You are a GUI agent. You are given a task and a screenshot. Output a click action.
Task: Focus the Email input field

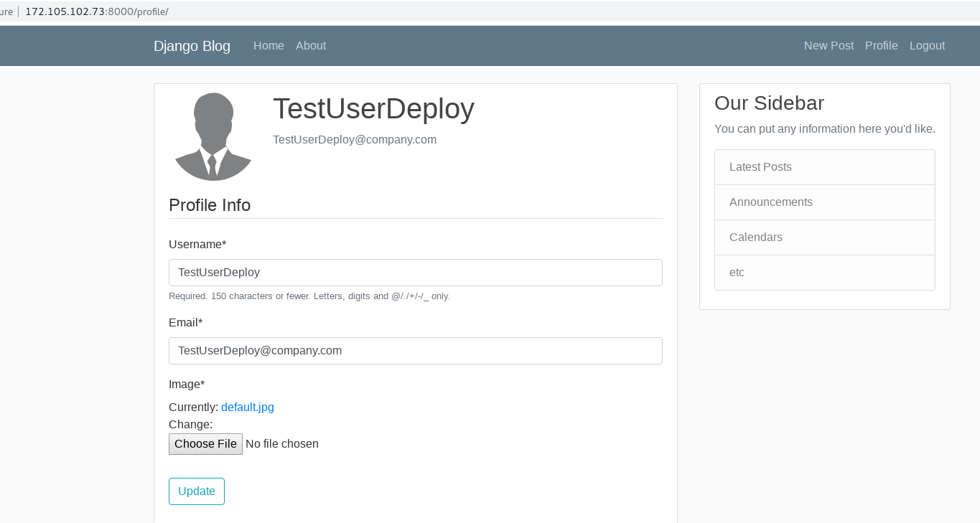coord(415,351)
